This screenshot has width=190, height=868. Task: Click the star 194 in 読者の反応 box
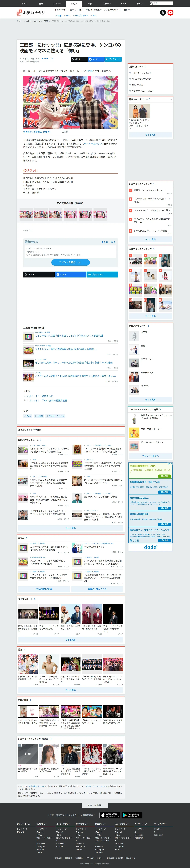105,242
